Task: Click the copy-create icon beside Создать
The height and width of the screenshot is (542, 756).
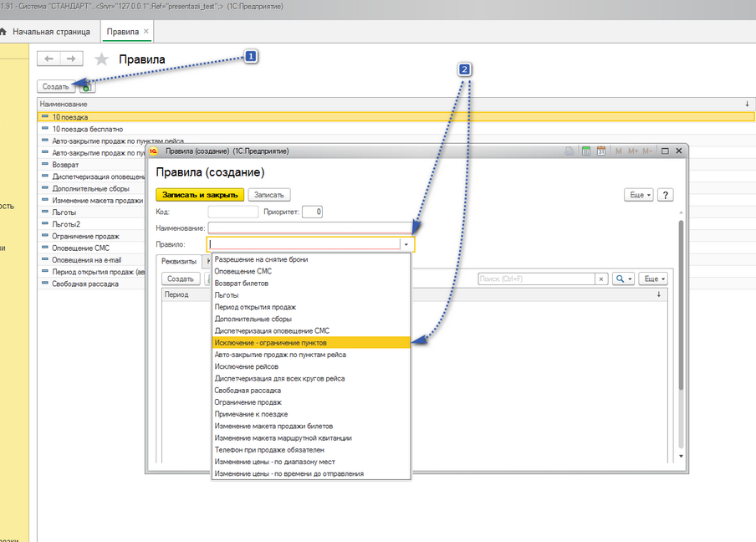Action: (x=87, y=87)
